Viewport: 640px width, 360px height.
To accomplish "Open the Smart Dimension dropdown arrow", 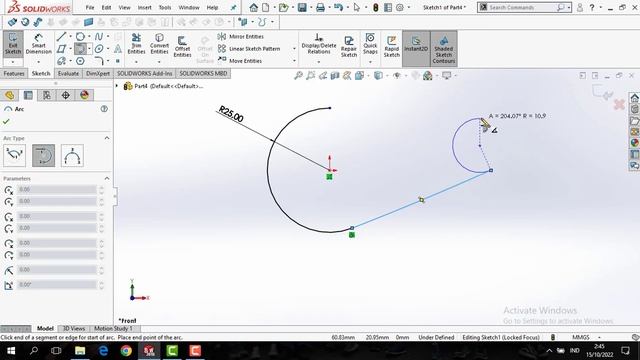I will [x=38, y=62].
